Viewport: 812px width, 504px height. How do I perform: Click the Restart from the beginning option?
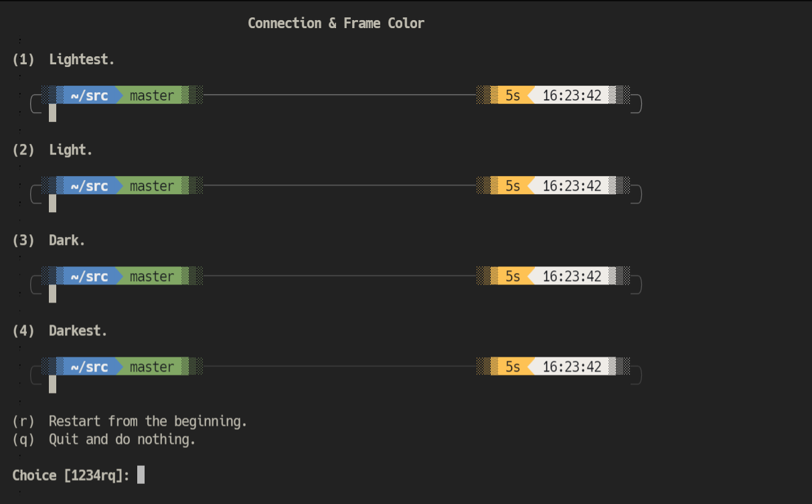[x=130, y=421]
